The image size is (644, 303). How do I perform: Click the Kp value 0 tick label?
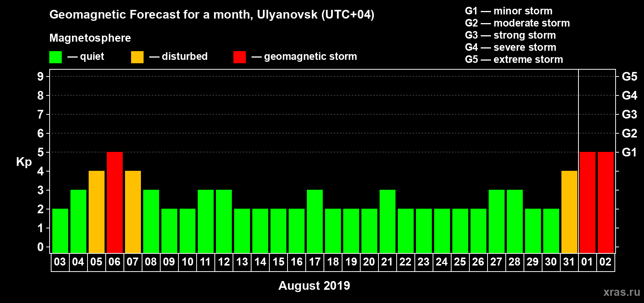[x=41, y=247]
